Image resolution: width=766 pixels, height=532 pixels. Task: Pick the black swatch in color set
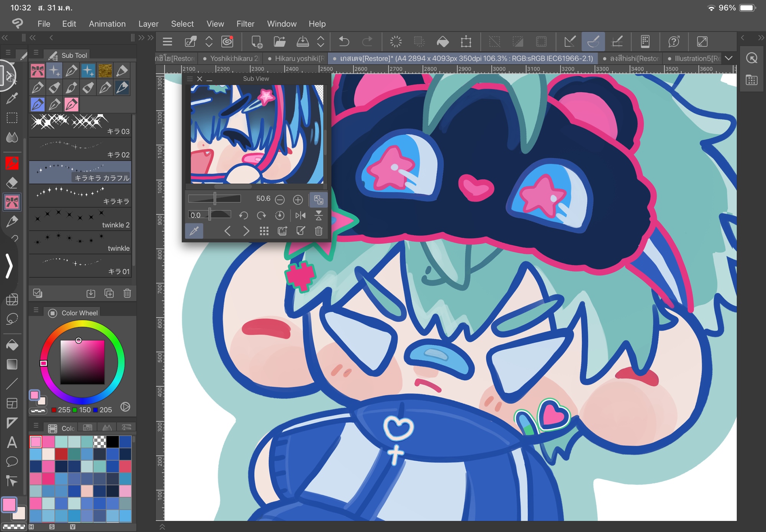(x=112, y=442)
